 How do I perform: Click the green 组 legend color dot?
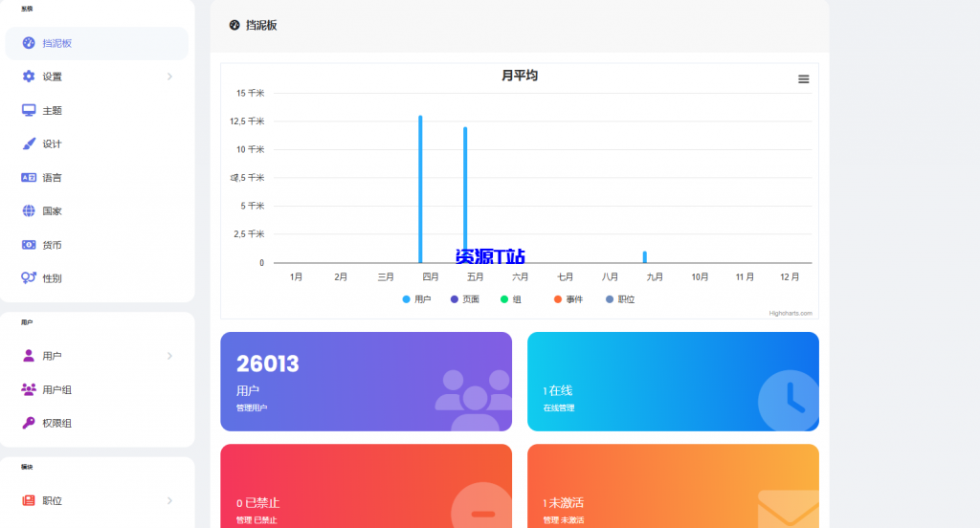point(504,299)
